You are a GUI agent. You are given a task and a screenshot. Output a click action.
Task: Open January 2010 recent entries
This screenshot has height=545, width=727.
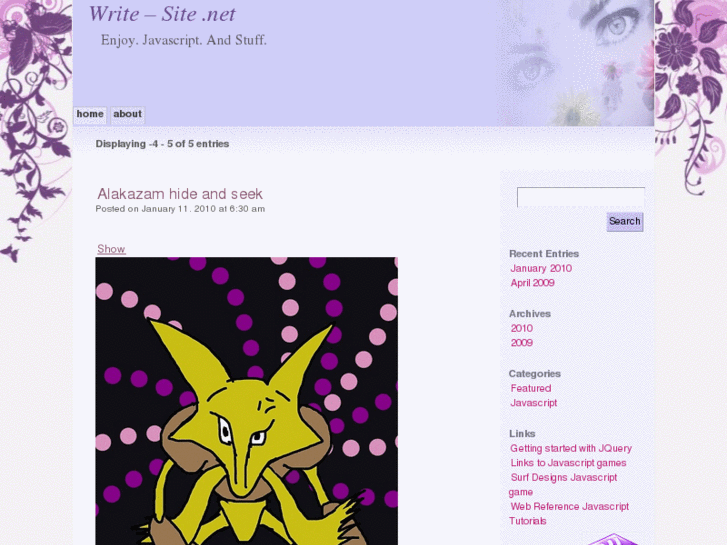pos(541,269)
